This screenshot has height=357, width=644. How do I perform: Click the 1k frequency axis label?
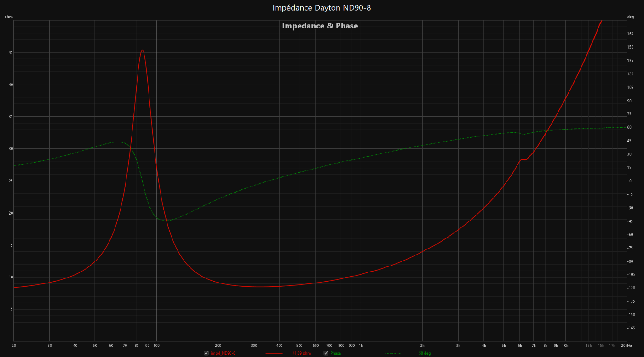tap(361, 346)
